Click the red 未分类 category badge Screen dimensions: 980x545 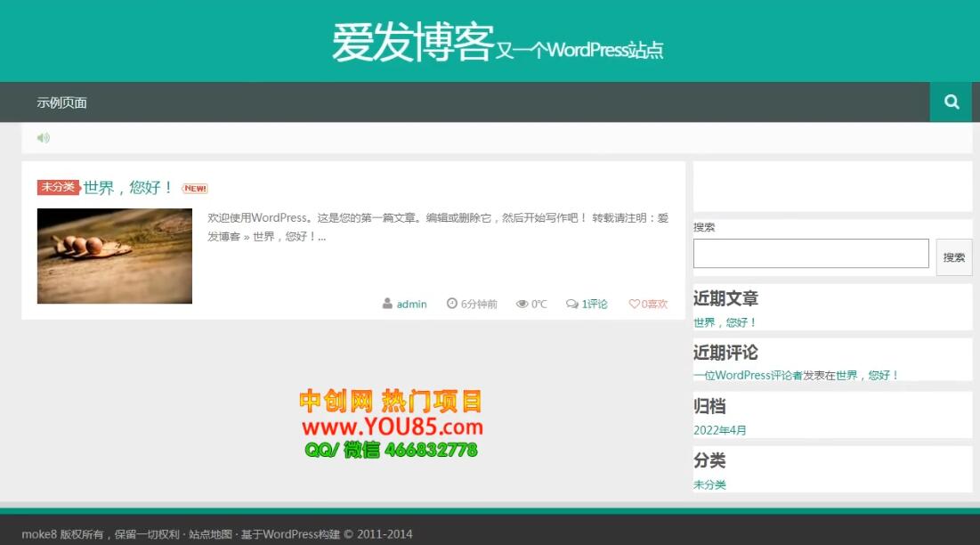[57, 187]
